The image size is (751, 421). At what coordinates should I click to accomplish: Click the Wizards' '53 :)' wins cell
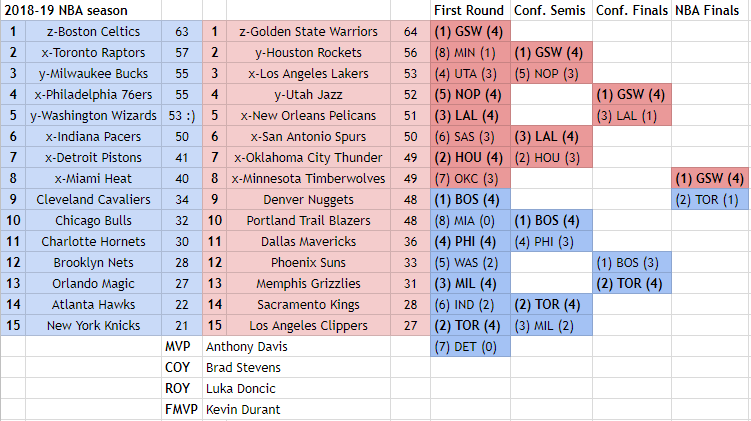click(181, 115)
